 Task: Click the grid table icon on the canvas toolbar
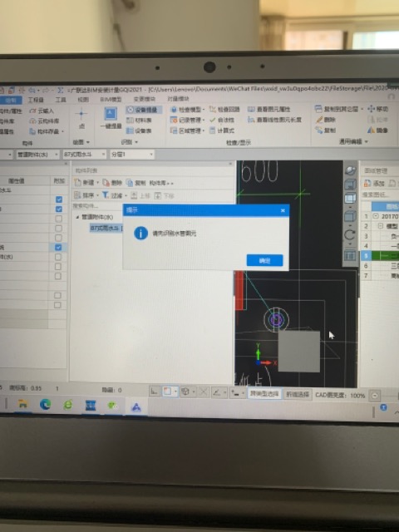[x=350, y=255]
